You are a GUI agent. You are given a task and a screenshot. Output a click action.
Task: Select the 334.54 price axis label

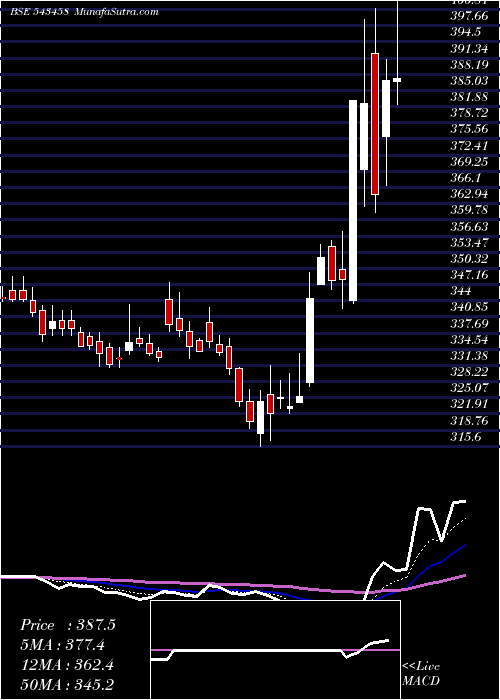[471, 339]
